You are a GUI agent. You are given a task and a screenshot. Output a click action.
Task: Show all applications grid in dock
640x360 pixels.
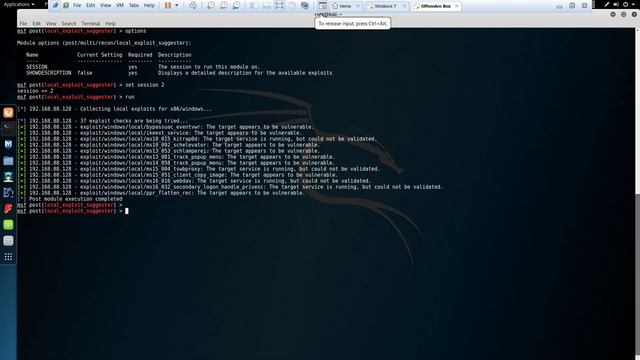point(8,257)
